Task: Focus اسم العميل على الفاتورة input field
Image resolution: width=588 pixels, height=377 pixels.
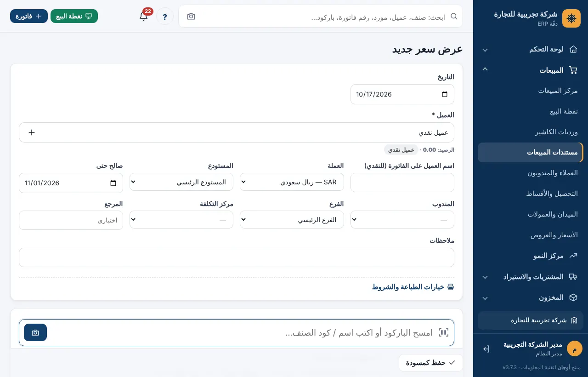Action: tap(402, 183)
